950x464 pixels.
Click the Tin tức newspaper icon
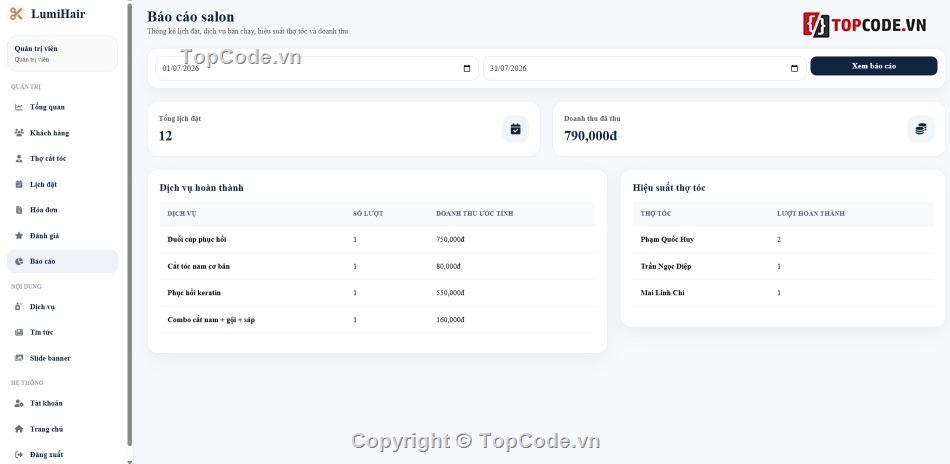click(19, 333)
